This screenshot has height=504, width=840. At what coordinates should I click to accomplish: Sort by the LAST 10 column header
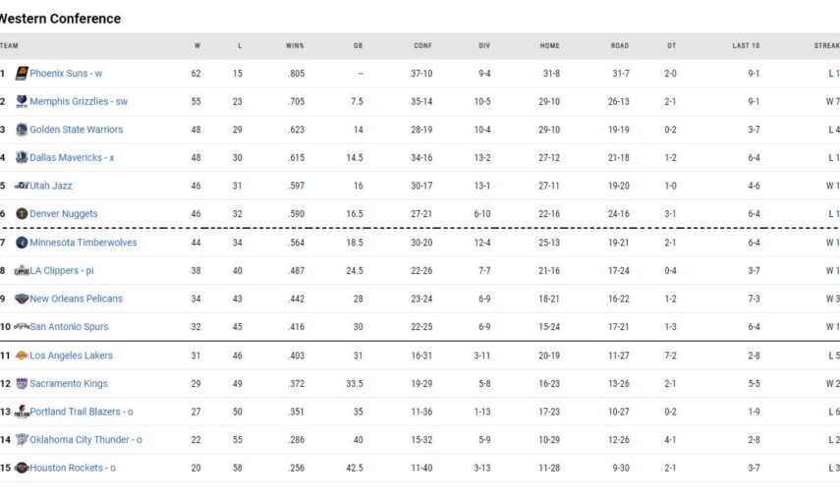(746, 45)
